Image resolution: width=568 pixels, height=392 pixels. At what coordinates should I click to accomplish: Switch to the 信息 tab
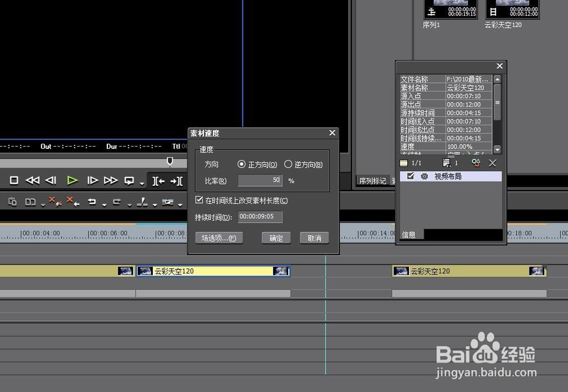408,235
